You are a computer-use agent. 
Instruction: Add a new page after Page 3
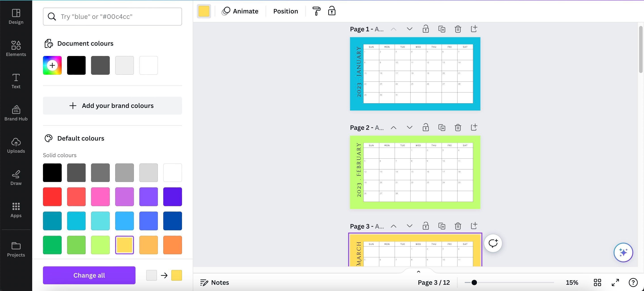click(x=474, y=226)
